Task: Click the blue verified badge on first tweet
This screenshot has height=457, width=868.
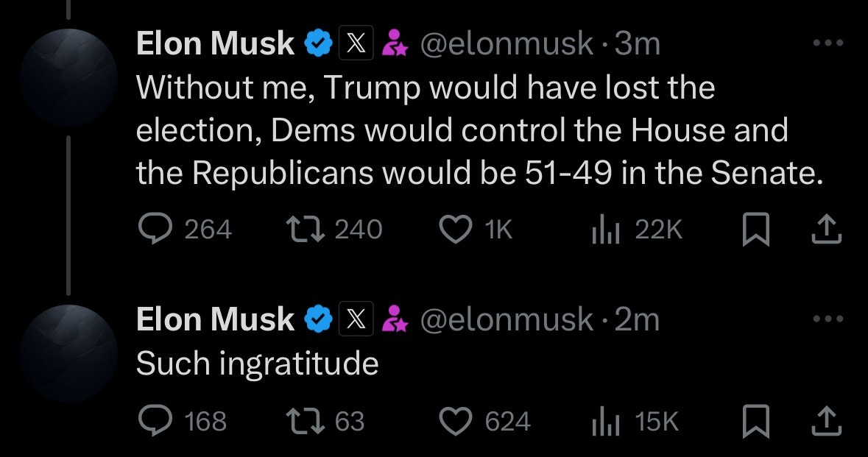Action: (x=318, y=45)
